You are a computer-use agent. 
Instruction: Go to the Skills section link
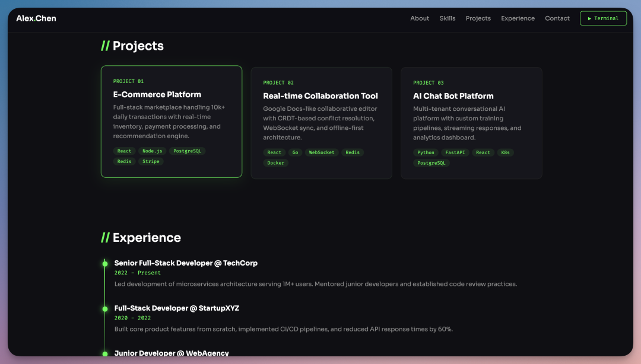pyautogui.click(x=448, y=18)
